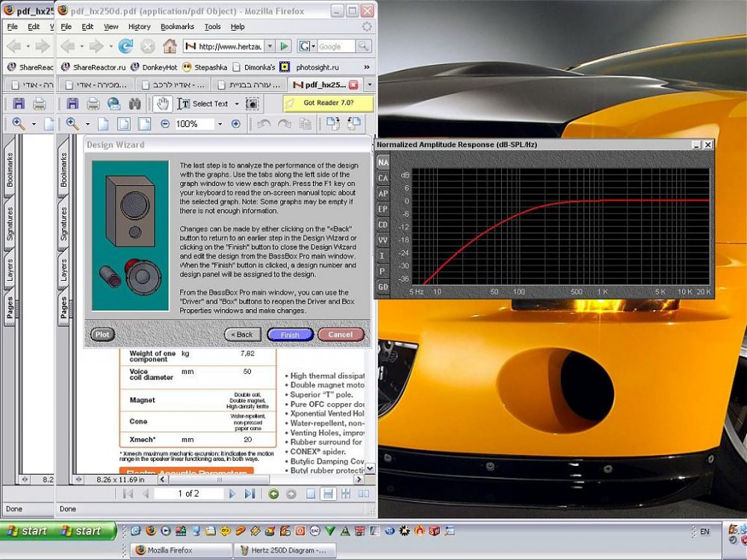
Task: Select the CA graph tab
Action: [x=383, y=178]
